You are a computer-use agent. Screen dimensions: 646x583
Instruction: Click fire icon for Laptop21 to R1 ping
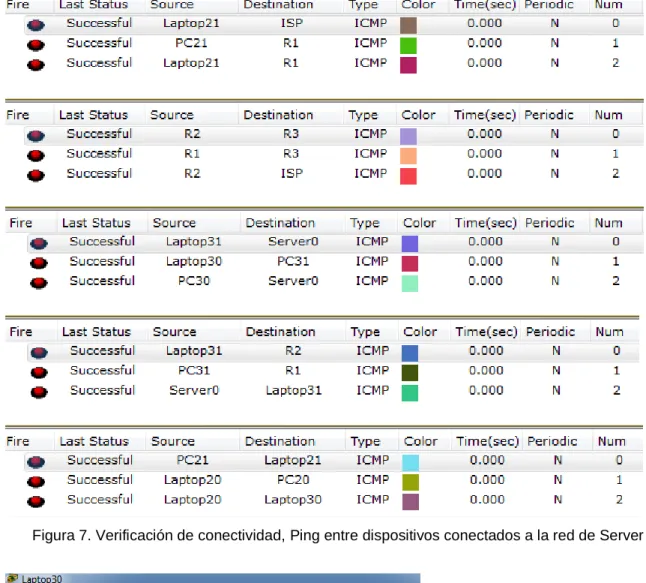[36, 65]
